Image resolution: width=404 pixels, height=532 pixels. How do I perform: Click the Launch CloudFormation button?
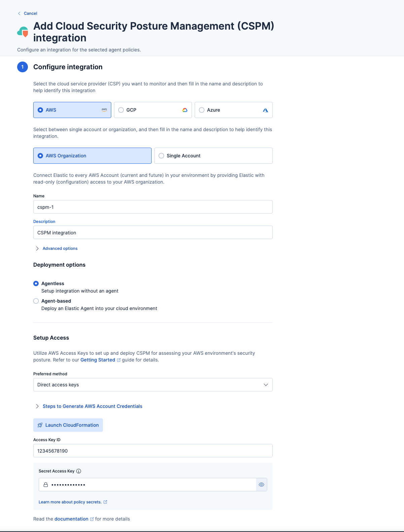[68, 425]
